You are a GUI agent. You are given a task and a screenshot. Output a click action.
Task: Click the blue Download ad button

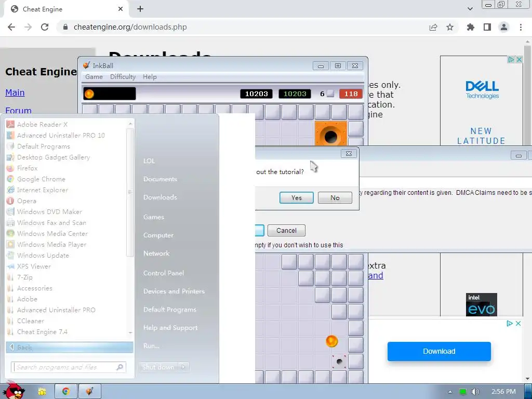[x=439, y=351]
